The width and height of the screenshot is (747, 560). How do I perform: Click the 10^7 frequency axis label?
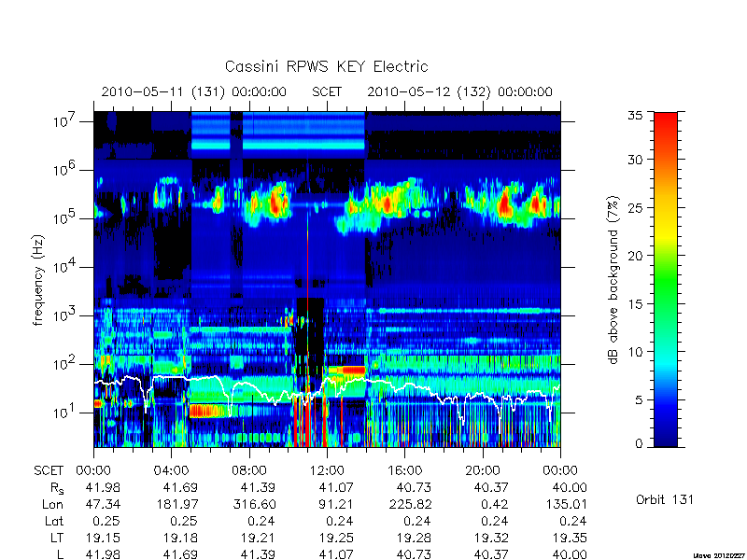(x=65, y=120)
